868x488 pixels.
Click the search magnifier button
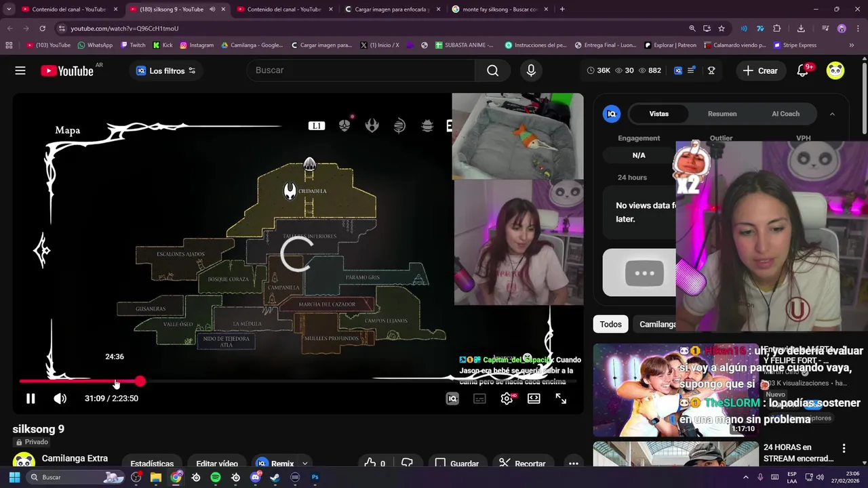coord(493,70)
